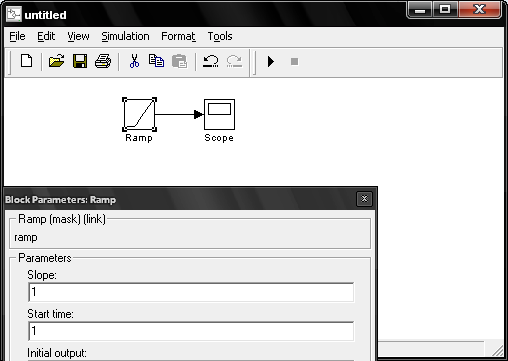
Task: Open a model file with folder icon
Action: coord(56,61)
